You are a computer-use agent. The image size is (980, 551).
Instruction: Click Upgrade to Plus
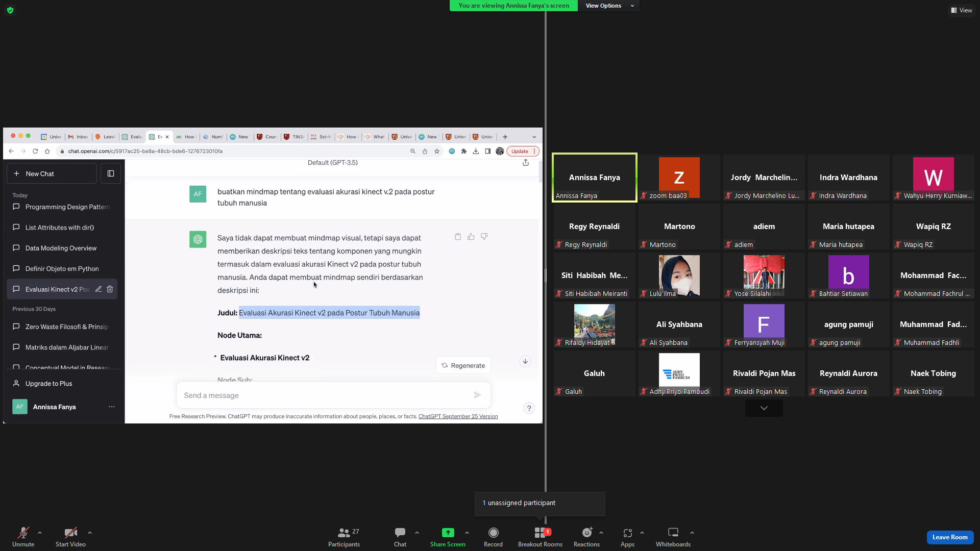click(62, 383)
